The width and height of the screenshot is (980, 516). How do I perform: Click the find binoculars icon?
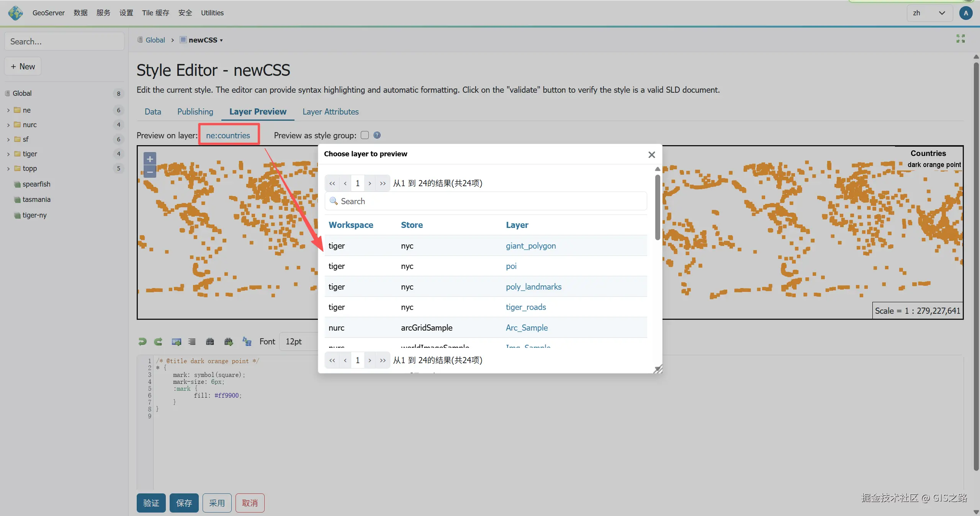210,341
